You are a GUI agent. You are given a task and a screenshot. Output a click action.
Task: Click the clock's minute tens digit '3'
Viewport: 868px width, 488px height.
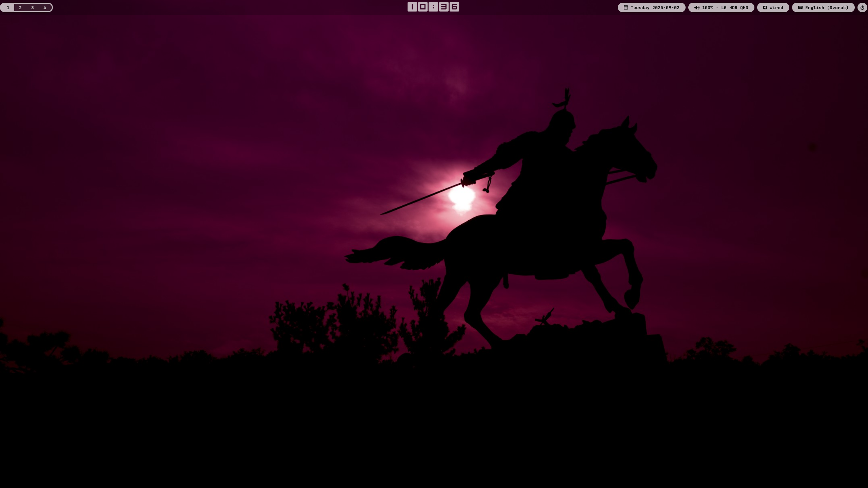444,7
